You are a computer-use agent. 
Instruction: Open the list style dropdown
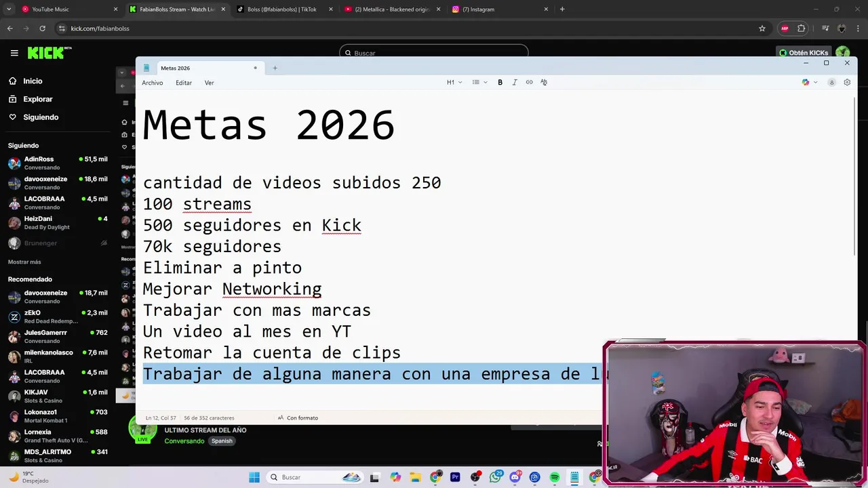tap(480, 82)
